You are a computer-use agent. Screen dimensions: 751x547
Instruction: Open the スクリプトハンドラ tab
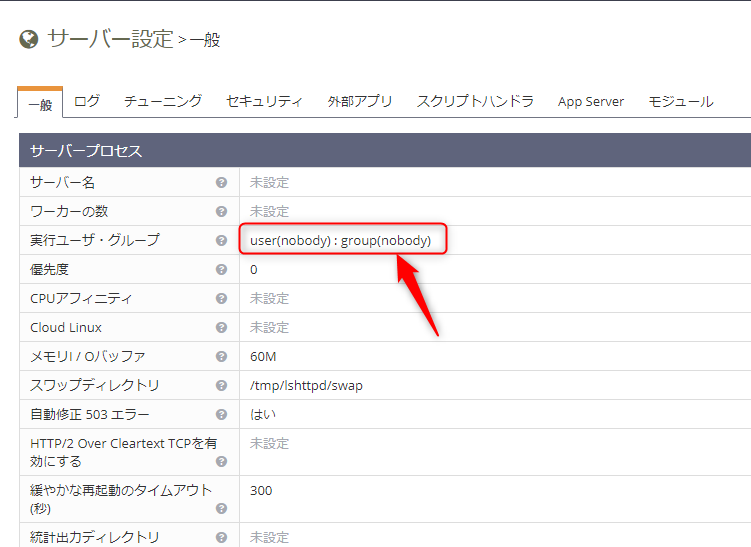475,101
